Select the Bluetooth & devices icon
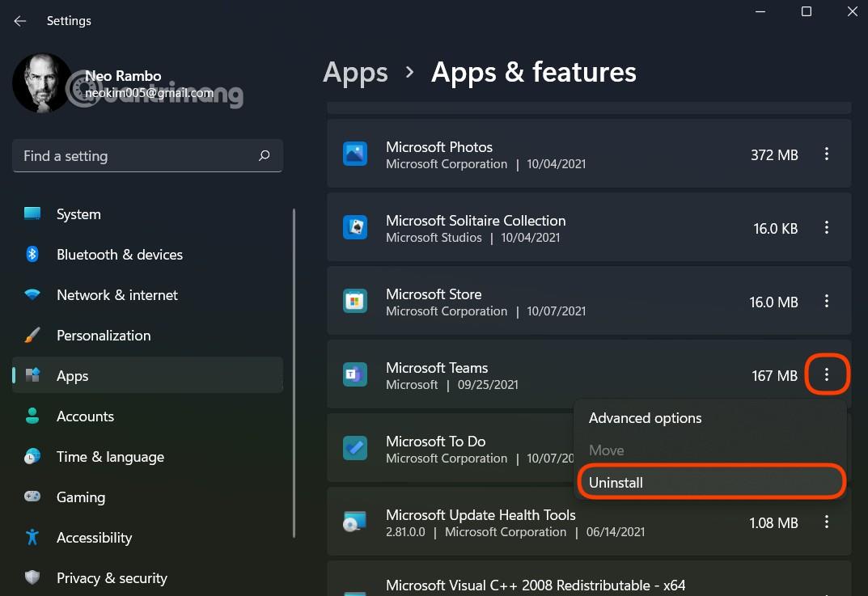The height and width of the screenshot is (596, 868). click(32, 254)
